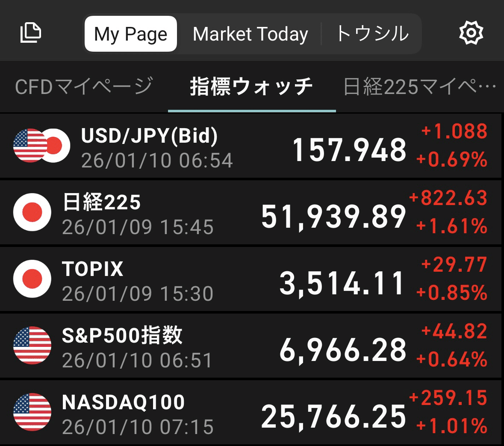Select the My Page tab

(130, 34)
